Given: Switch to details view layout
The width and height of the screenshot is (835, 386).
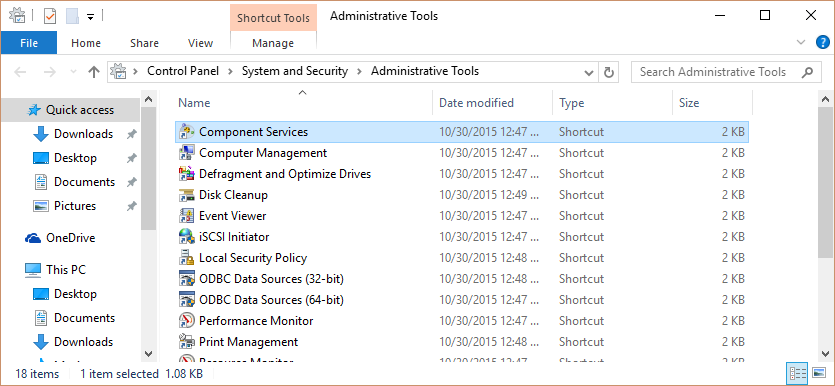Looking at the screenshot, I should tap(797, 372).
